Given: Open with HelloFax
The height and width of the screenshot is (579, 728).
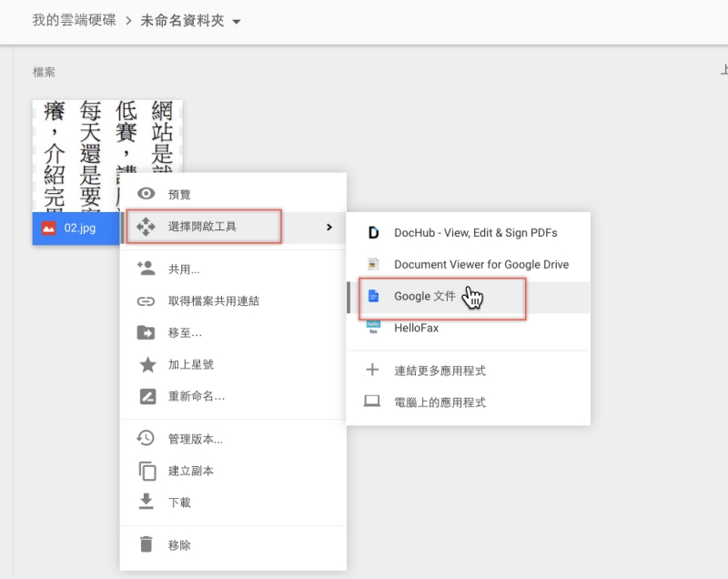Looking at the screenshot, I should pos(469,328).
